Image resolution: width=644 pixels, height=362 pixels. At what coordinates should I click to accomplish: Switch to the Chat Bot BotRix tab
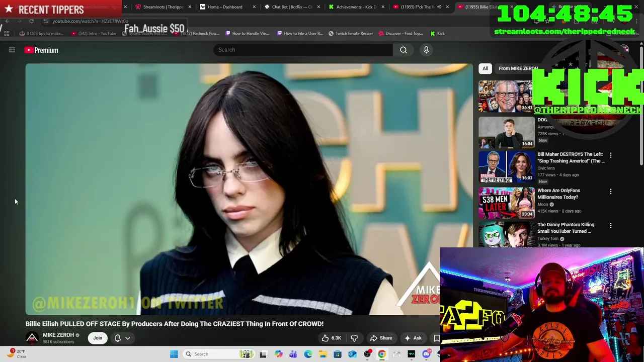292,7
